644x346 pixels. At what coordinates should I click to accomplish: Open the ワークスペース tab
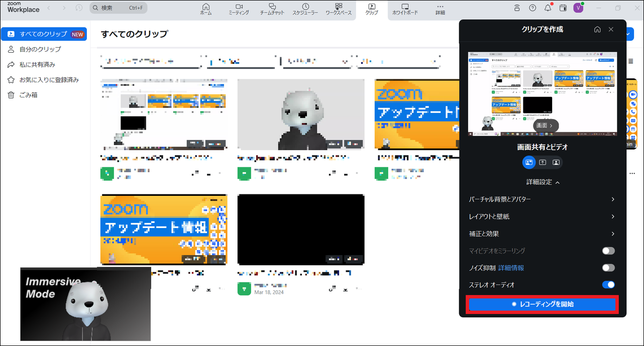click(338, 9)
